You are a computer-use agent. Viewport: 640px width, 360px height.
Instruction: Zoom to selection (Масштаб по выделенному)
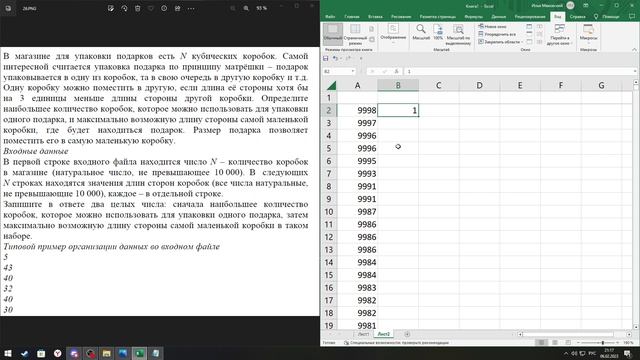coord(458,34)
